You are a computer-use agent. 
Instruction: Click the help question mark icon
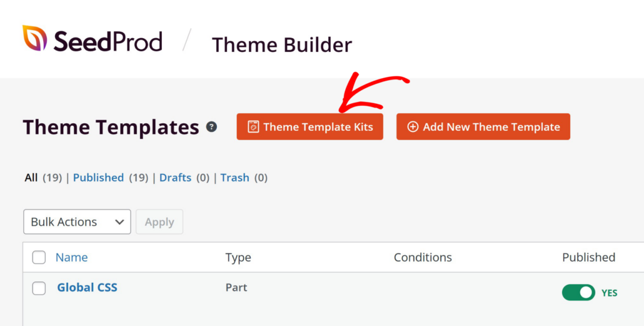[212, 127]
